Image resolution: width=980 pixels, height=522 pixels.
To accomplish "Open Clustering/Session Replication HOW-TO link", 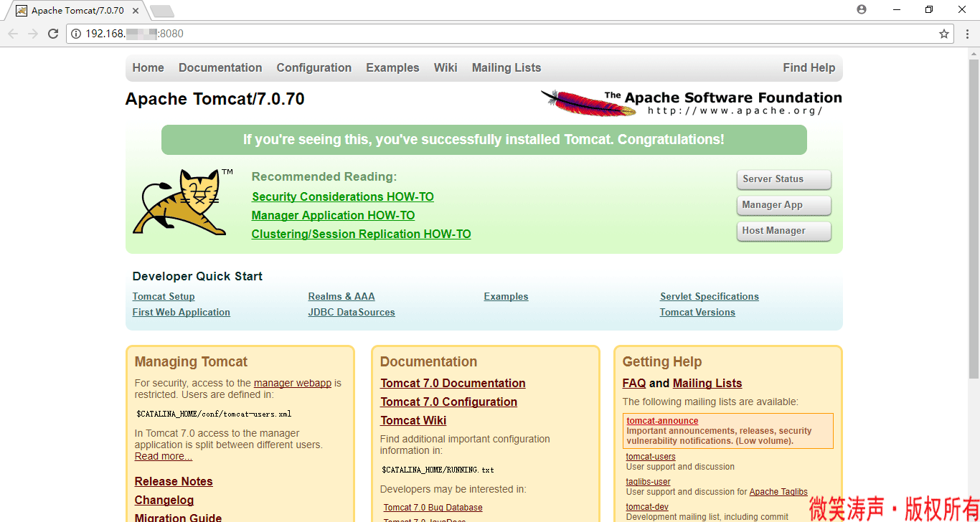I will click(362, 234).
